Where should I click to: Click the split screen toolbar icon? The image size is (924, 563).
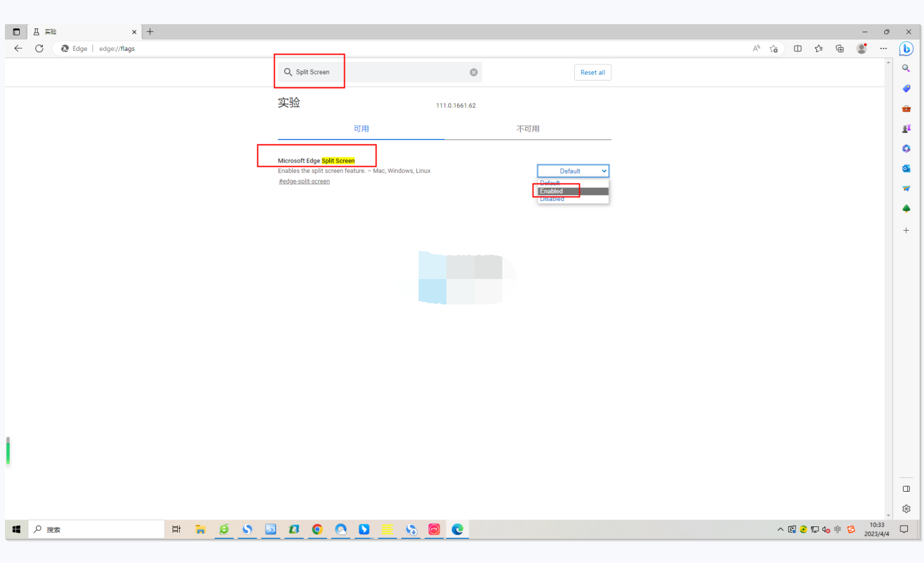(797, 48)
